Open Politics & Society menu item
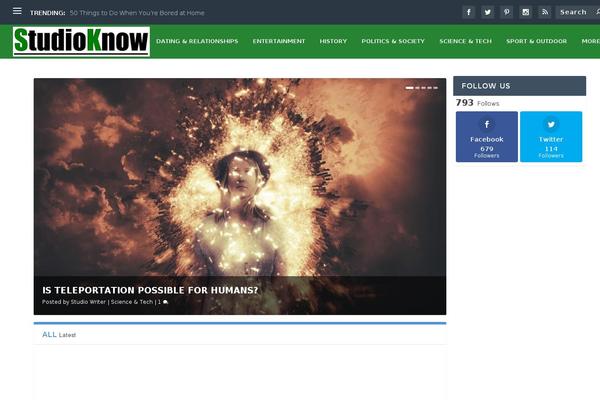 coord(393,41)
